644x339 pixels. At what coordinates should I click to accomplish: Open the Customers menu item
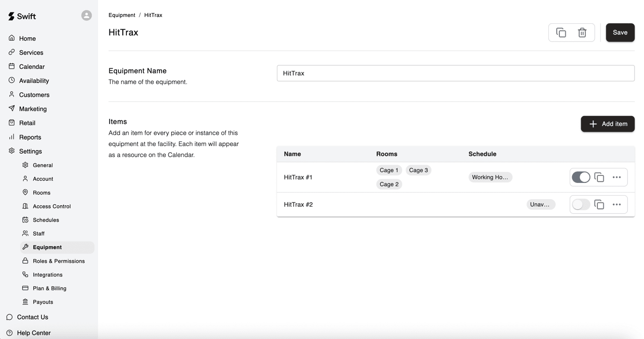pos(34,95)
